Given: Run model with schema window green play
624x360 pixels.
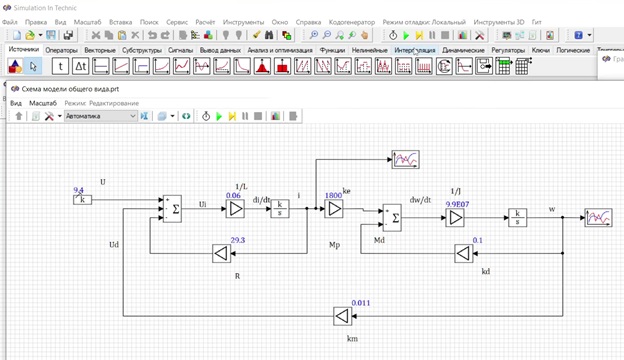Looking at the screenshot, I should pos(219,116).
